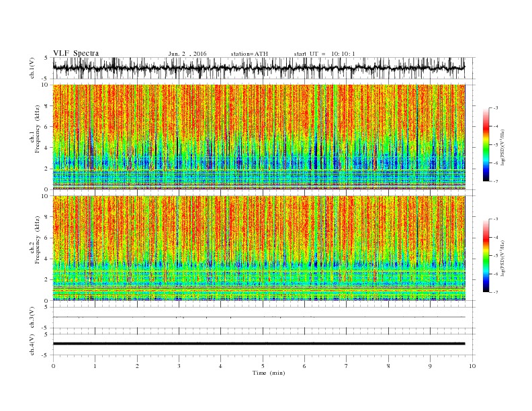Click time-axis tick label "4" at bottom
Image resolution: width=532 pixels, height=411 pixels.
pyautogui.click(x=221, y=366)
